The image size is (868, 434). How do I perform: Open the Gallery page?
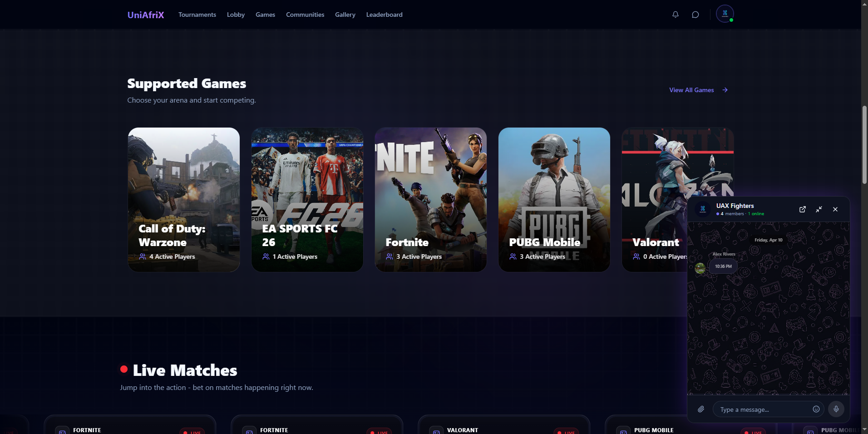[345, 15]
